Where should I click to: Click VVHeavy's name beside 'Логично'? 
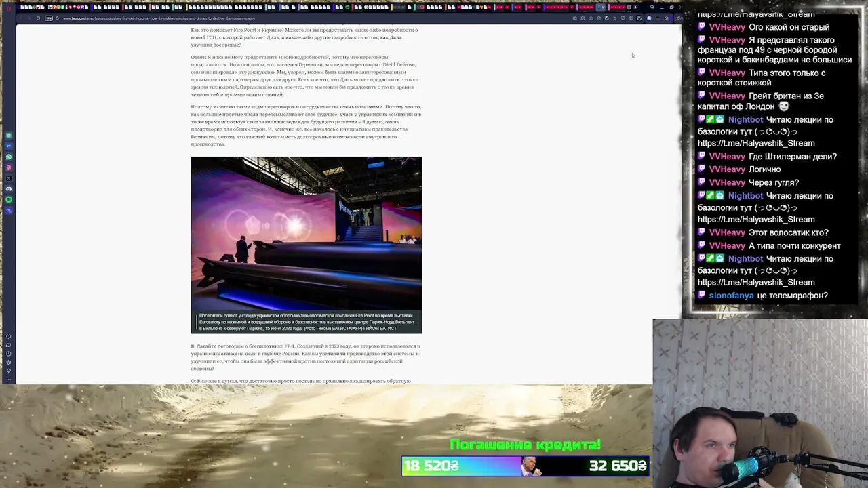point(727,169)
